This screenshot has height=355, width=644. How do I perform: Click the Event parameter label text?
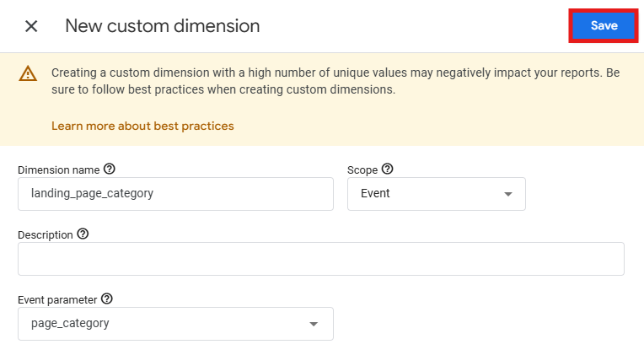tap(57, 300)
